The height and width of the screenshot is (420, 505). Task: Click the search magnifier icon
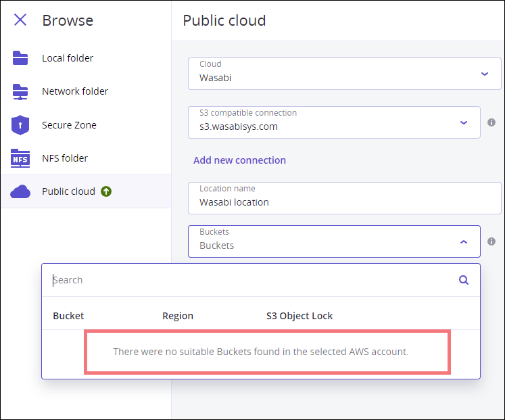(x=464, y=280)
